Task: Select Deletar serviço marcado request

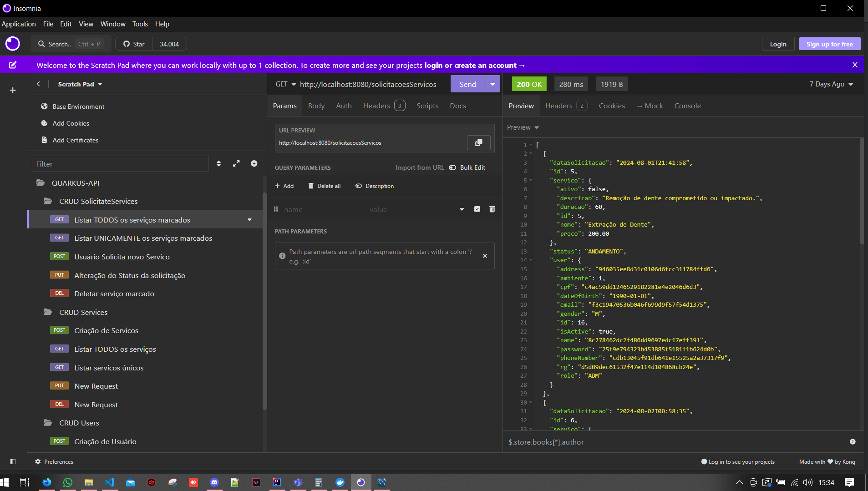Action: [145, 294]
